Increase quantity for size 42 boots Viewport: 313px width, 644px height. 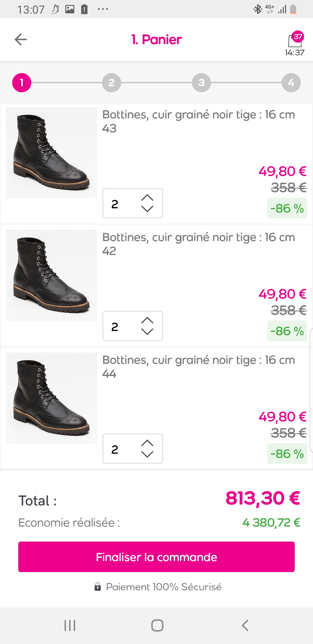pos(147,321)
